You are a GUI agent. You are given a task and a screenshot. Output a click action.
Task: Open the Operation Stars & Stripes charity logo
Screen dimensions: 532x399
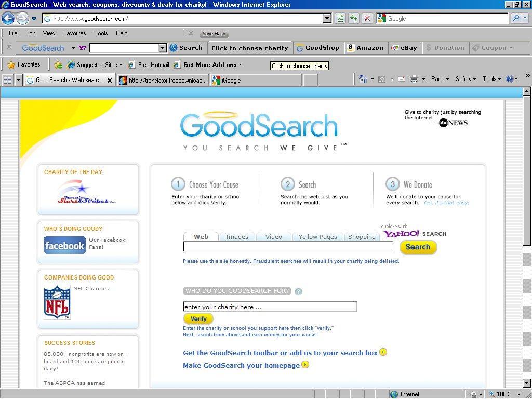(x=86, y=192)
